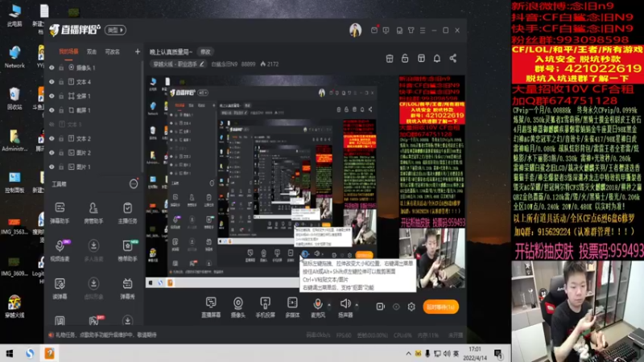Open 房管助手 tool
Viewport: 644px width, 362px height.
(93, 212)
